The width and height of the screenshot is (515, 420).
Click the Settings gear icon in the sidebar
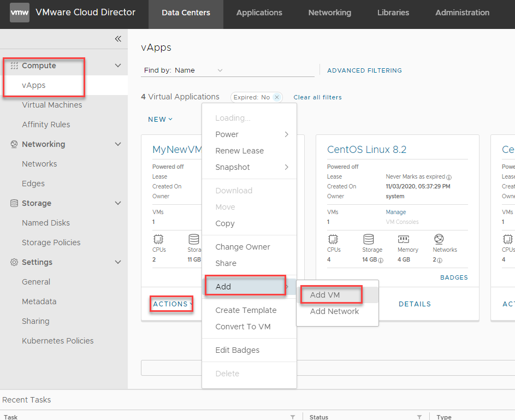[x=14, y=262]
